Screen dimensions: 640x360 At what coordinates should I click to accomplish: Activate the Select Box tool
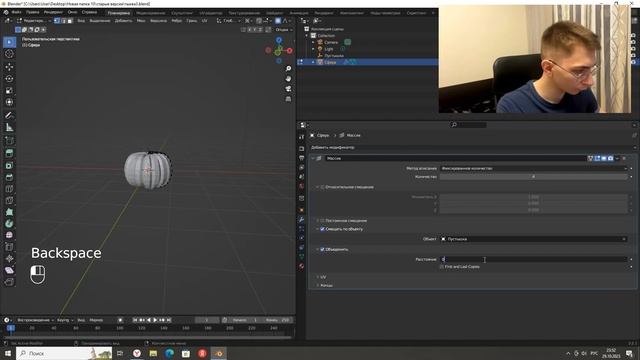(9, 42)
